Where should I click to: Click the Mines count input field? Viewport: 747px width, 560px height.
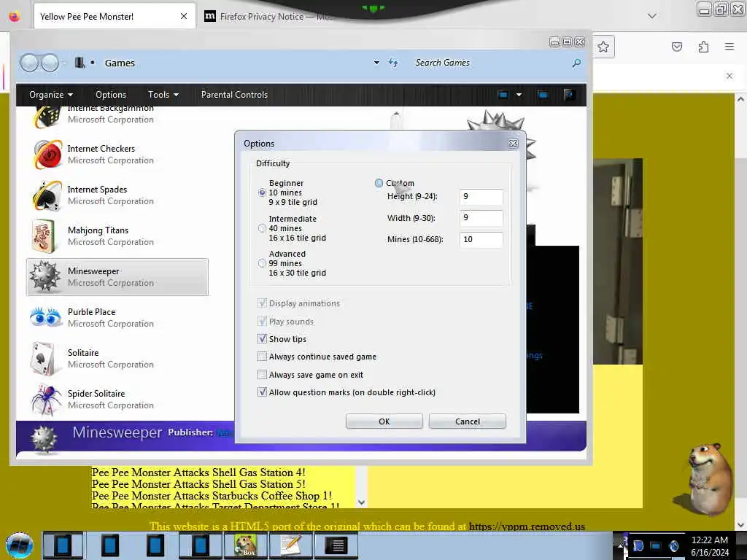point(481,239)
